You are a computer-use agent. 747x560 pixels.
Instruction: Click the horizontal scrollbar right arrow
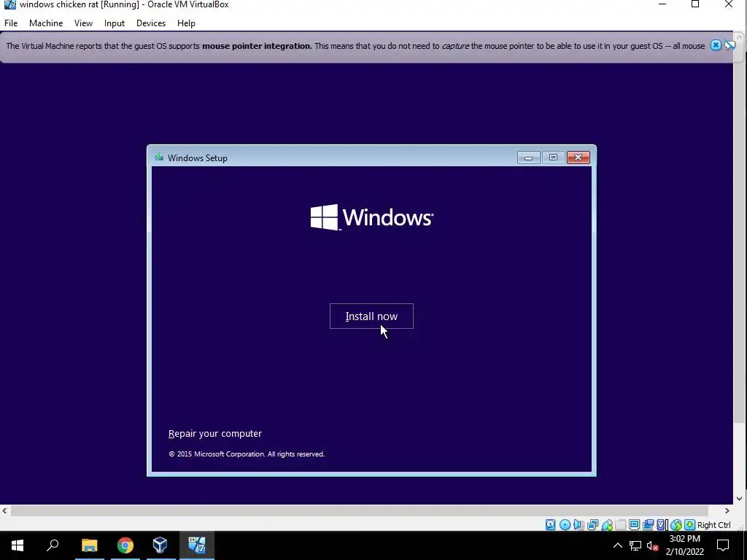click(727, 510)
